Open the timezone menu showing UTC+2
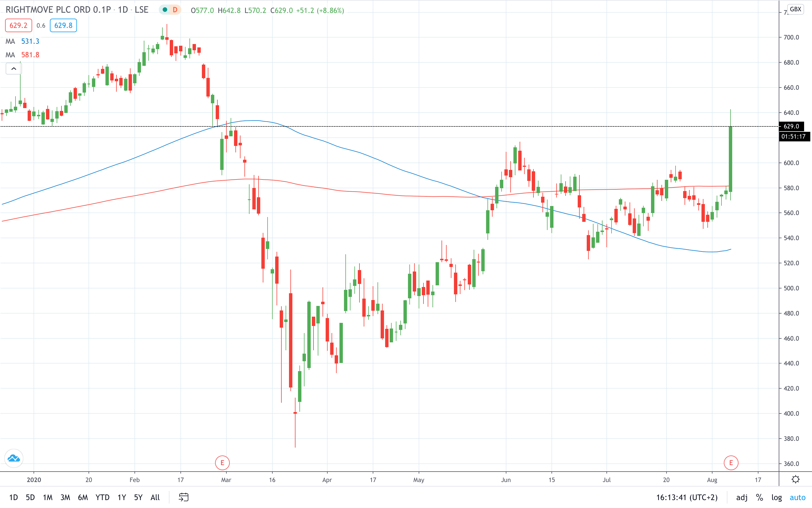Viewport: 812px width, 508px height. point(687,498)
